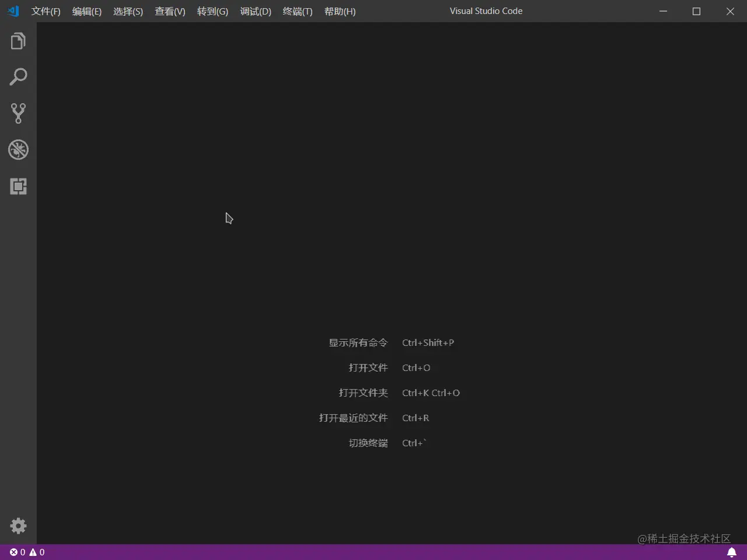Click the 显示所有命令 label

pyautogui.click(x=358, y=343)
